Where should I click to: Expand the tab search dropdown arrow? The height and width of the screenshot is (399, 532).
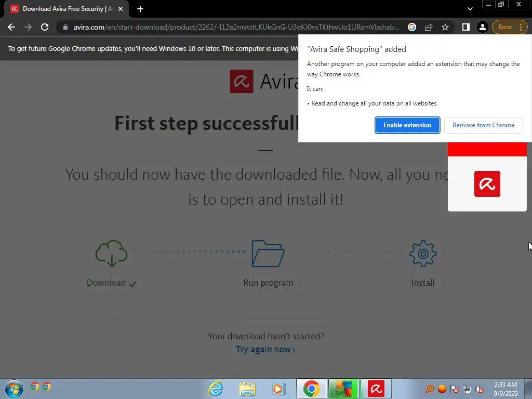[470, 9]
